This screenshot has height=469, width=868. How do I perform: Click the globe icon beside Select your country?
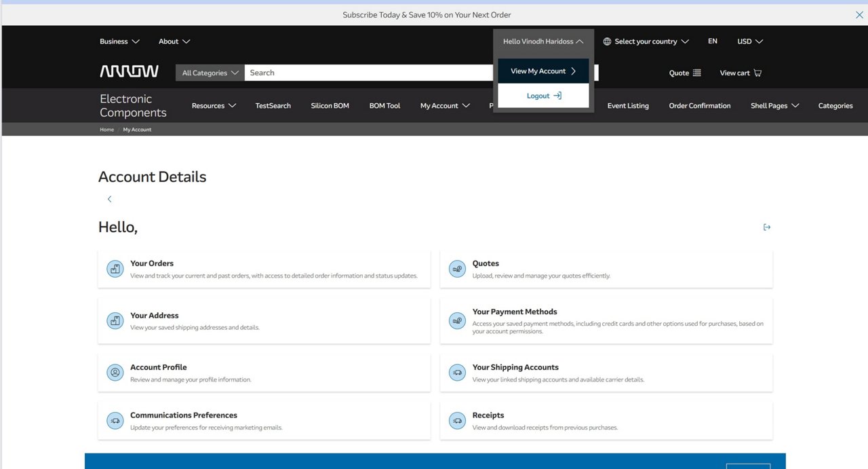pos(607,41)
